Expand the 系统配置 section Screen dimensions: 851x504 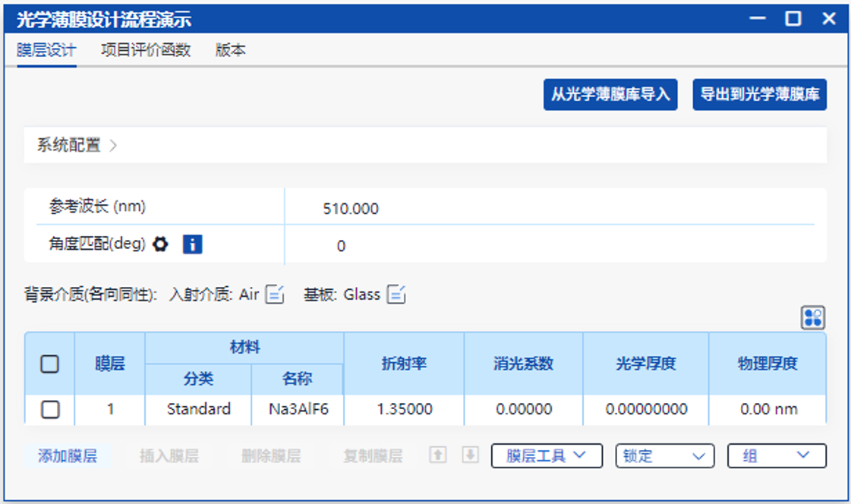point(77,145)
